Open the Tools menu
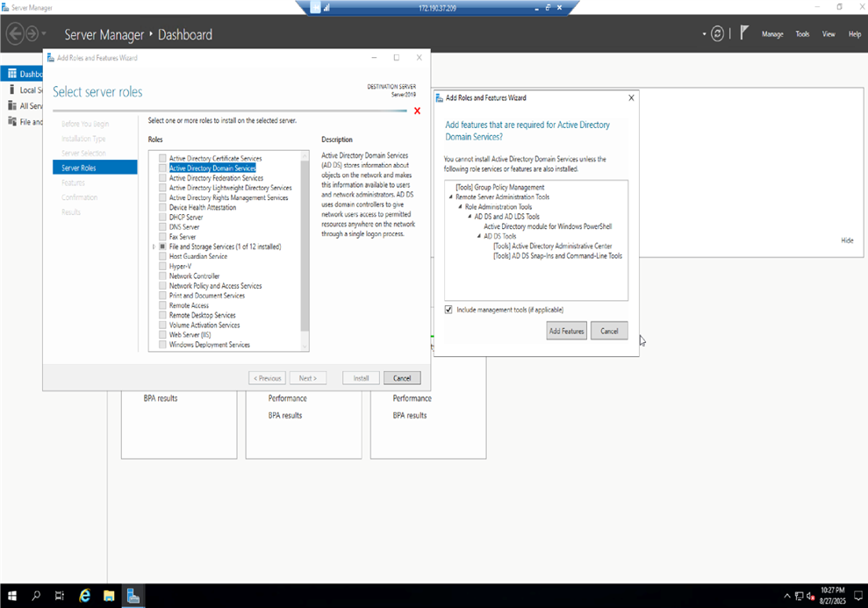868x608 pixels. click(x=802, y=34)
